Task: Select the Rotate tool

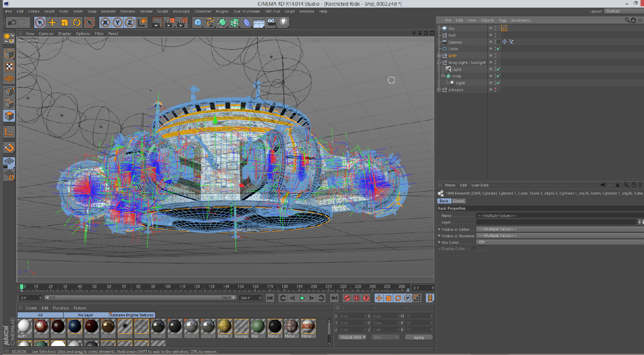Action: click(77, 22)
